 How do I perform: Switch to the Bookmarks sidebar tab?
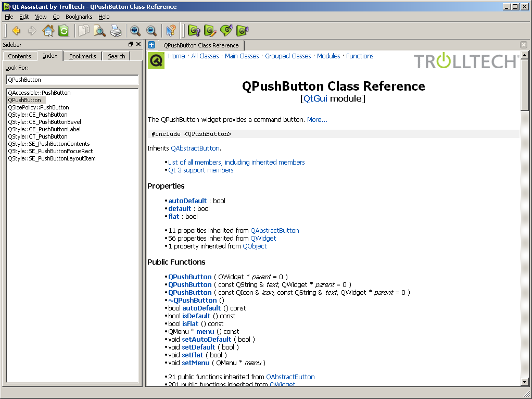point(82,56)
